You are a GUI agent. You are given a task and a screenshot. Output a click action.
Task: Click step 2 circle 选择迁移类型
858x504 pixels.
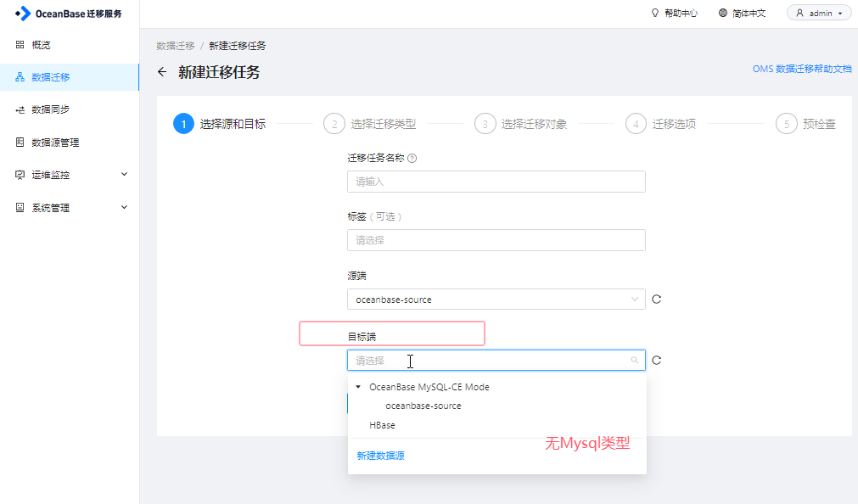pos(334,124)
